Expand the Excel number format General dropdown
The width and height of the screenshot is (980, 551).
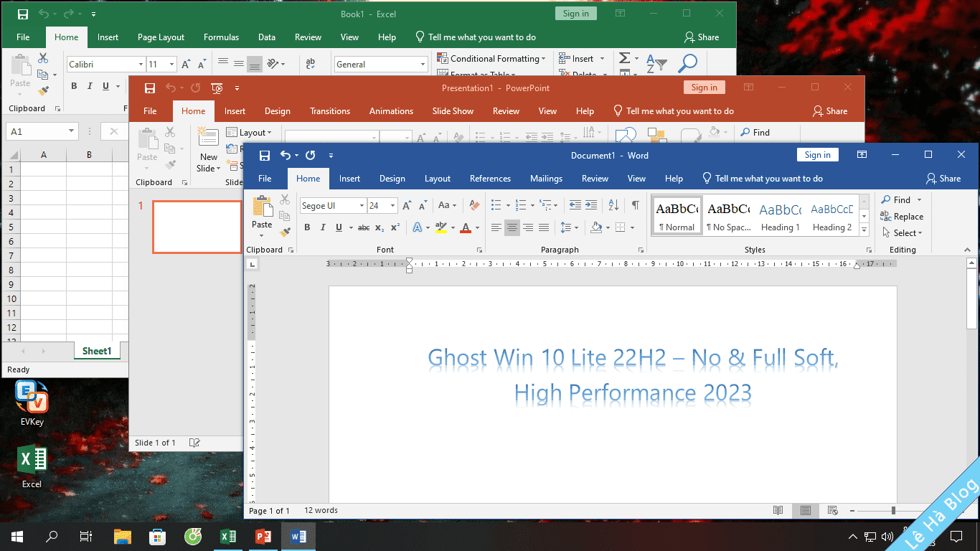423,65
